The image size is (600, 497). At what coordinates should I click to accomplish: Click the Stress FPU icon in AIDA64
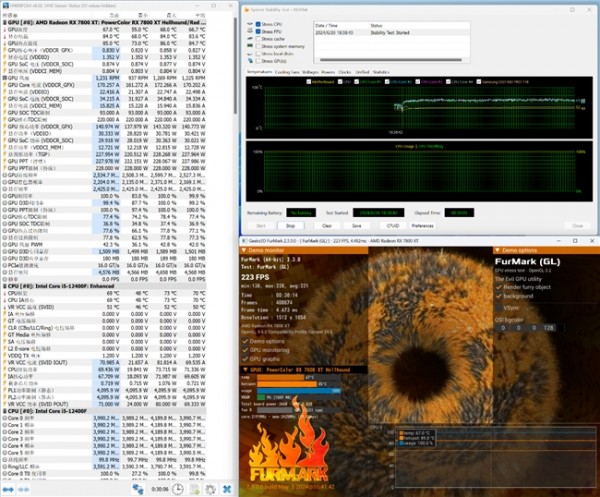[250, 31]
